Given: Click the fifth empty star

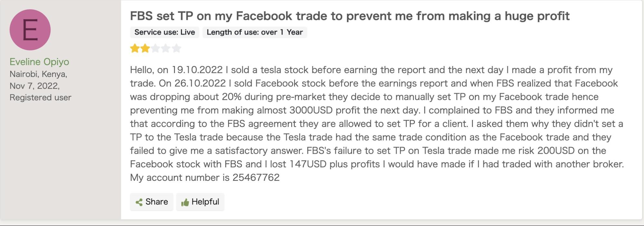Looking at the screenshot, I should [176, 48].
